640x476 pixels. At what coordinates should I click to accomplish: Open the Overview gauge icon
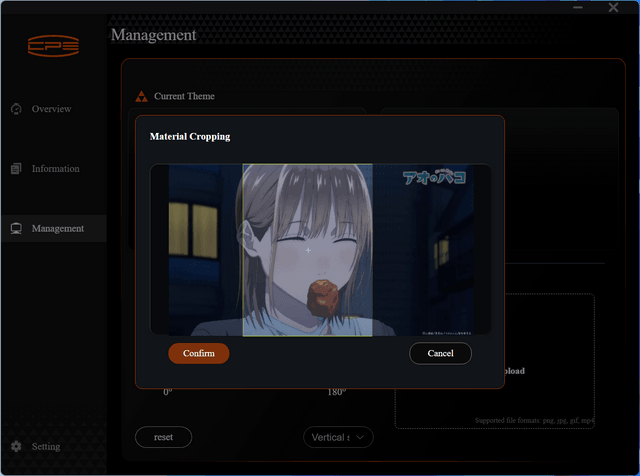pos(16,109)
